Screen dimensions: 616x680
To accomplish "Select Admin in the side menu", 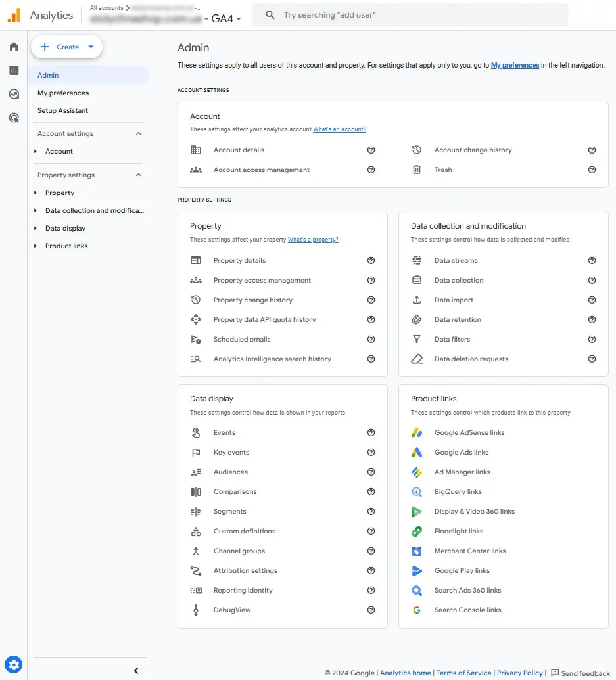I will point(89,75).
